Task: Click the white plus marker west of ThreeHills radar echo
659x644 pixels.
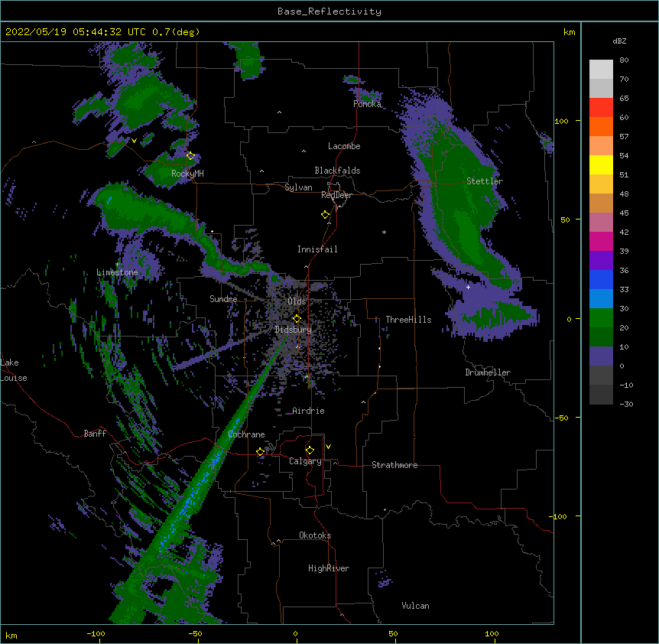Action: click(x=468, y=287)
